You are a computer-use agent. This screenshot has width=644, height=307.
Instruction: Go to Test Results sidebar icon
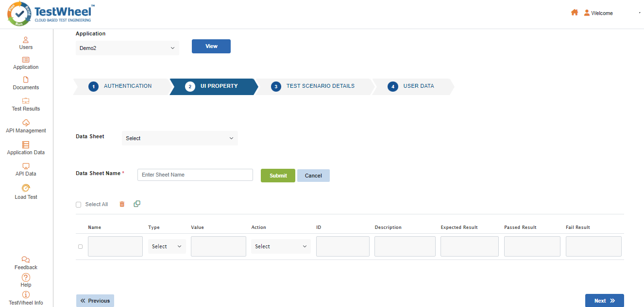point(26,101)
